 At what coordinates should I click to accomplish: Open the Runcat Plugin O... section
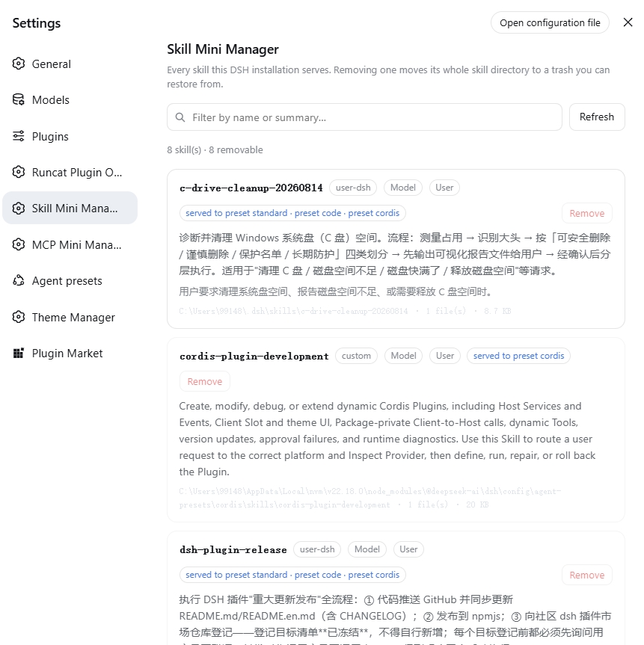(x=70, y=172)
